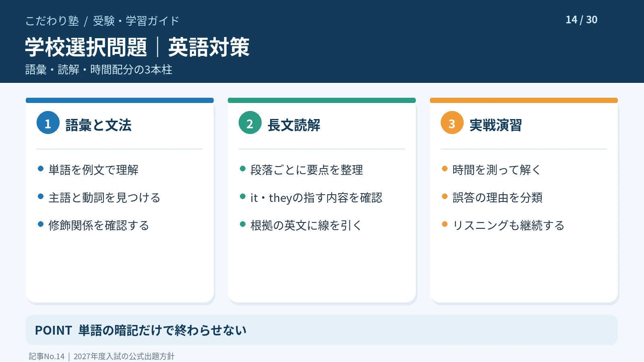
Task: Select the heading 実戦演習
Action: 496,125
